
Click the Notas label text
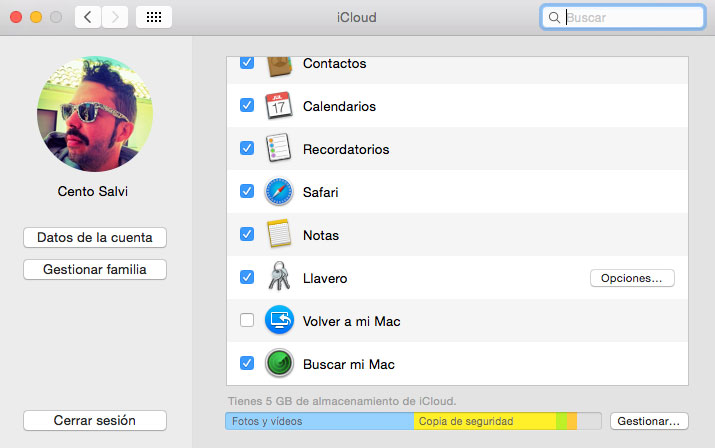coord(321,235)
